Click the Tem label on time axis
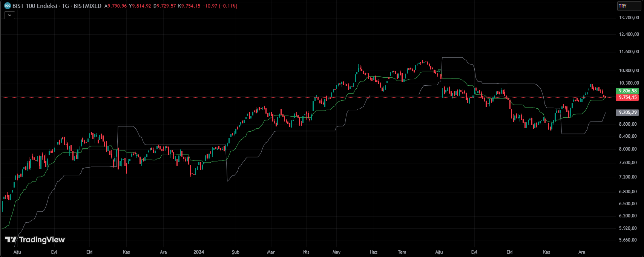Image resolution: width=644 pixels, height=257 pixels. click(x=402, y=252)
